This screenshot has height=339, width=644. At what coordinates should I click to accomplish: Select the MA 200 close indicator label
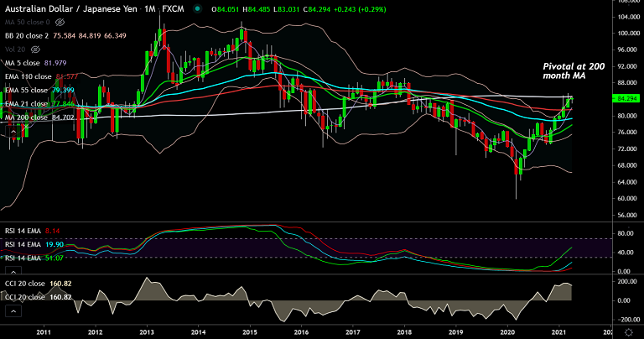26,117
